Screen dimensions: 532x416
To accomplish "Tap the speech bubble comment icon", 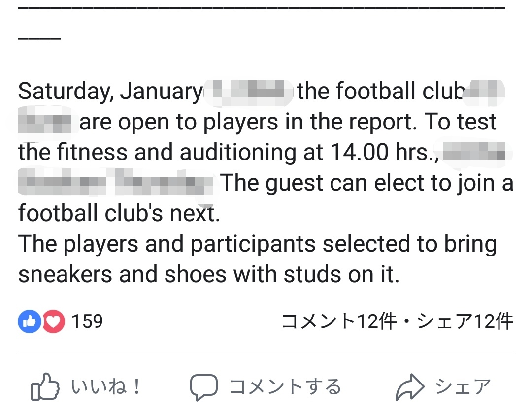I will click(x=203, y=387).
